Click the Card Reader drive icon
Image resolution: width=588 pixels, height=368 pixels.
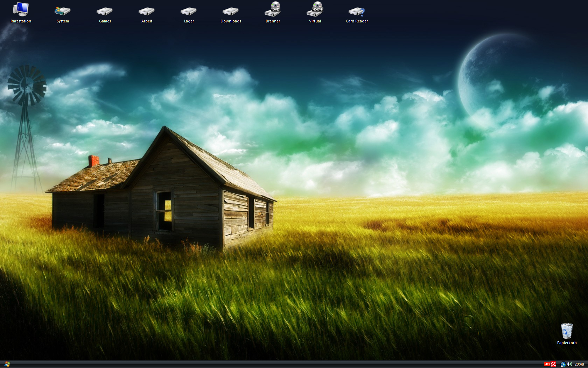357,11
